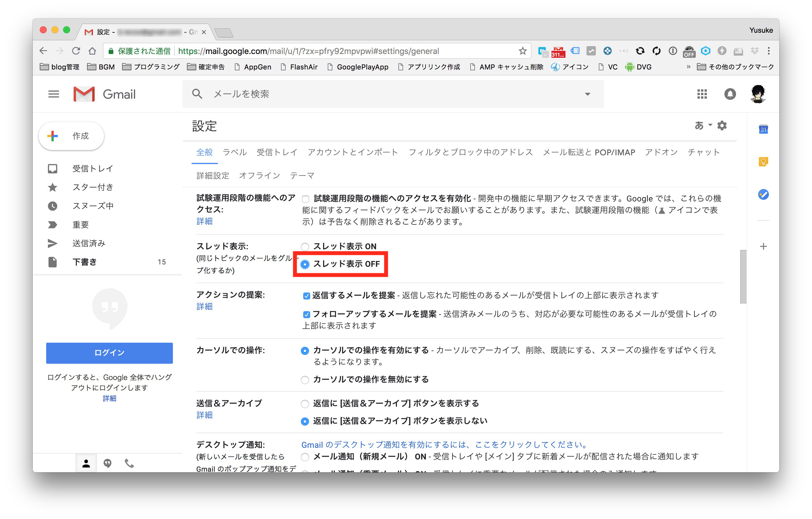Expand the bookmarks overflow chevron

[688, 67]
